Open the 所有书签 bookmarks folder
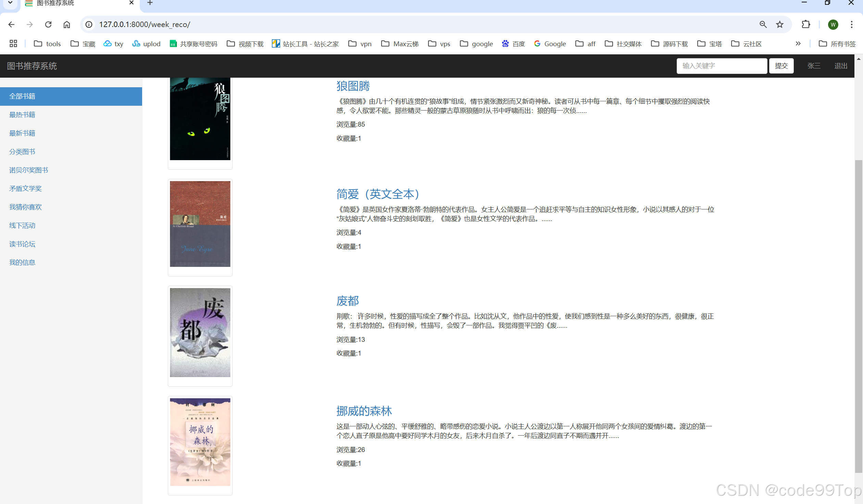The height and width of the screenshot is (504, 863). point(837,43)
